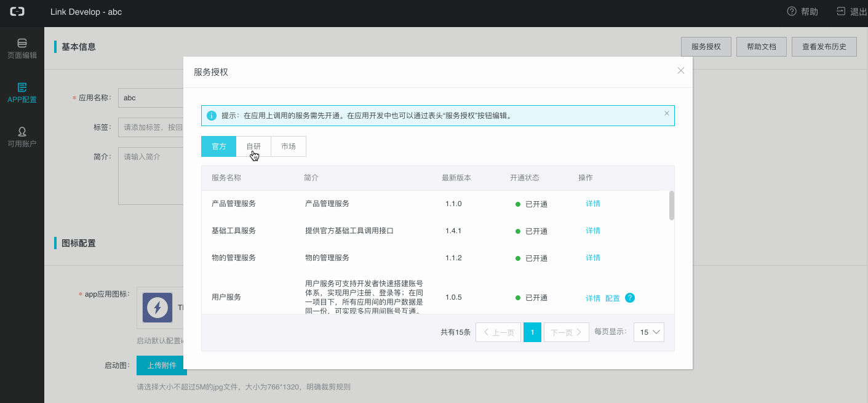Click the 基本信息 section heading
Viewport: 868px width, 403px height.
79,47
